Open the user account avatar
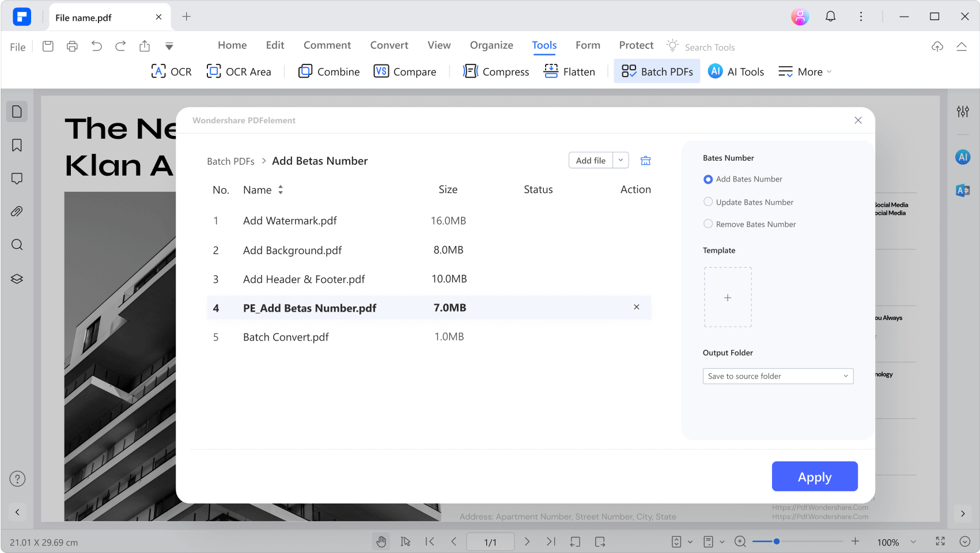Image resolution: width=980 pixels, height=553 pixels. click(x=800, y=17)
